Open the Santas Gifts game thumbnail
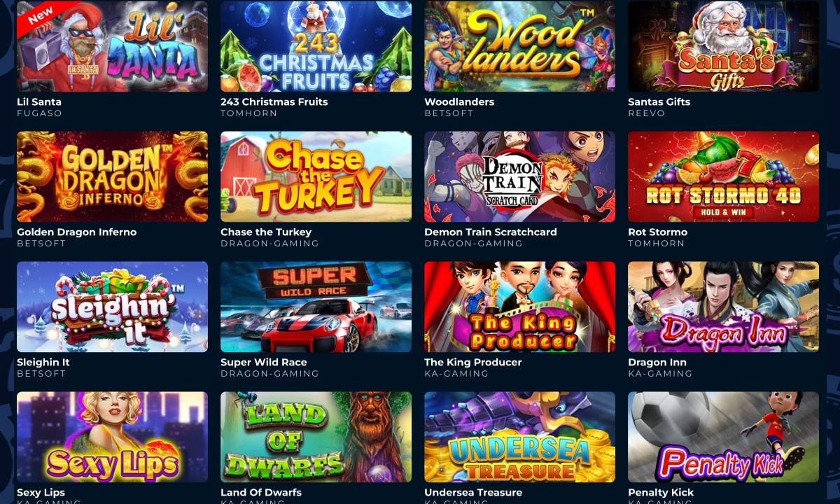840x504 pixels. 723,46
